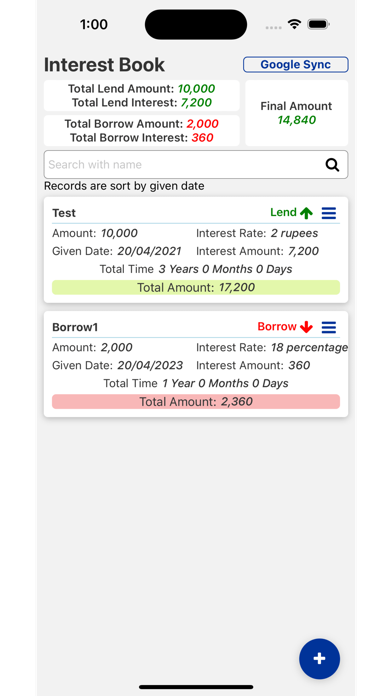Click the green Lend up arrow icon
The height and width of the screenshot is (696, 392).
tap(306, 213)
